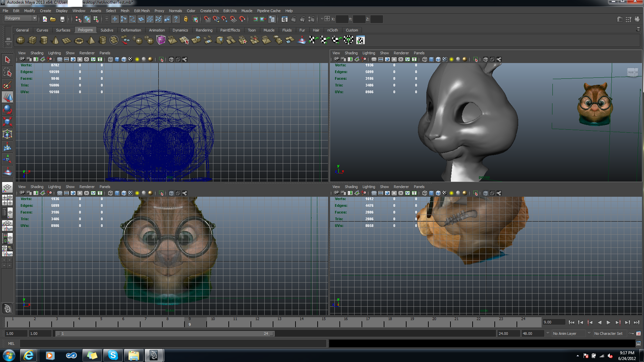This screenshot has height=362, width=644.
Task: Create a polygon cube from the shelf
Action: 32,40
